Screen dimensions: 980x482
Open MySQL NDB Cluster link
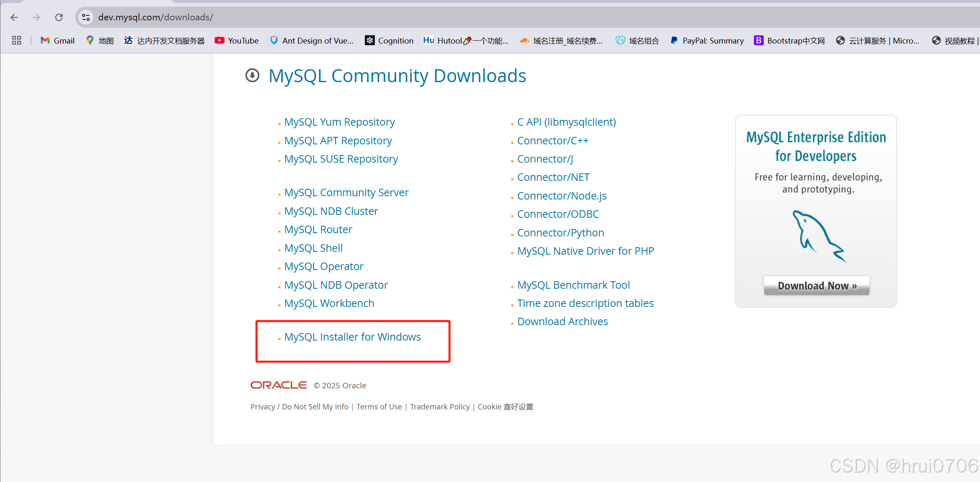click(331, 211)
